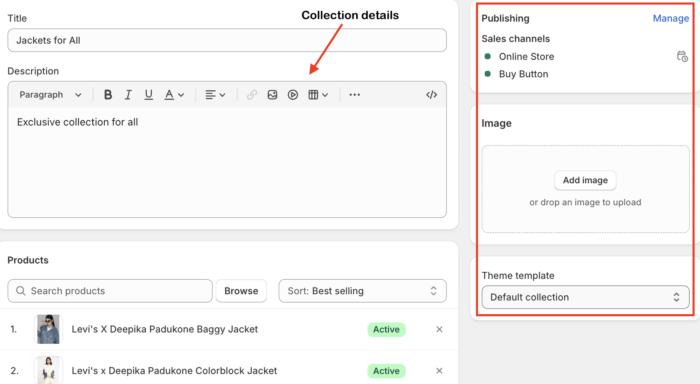
Task: Toggle italic formatting in description toolbar
Action: [128, 95]
